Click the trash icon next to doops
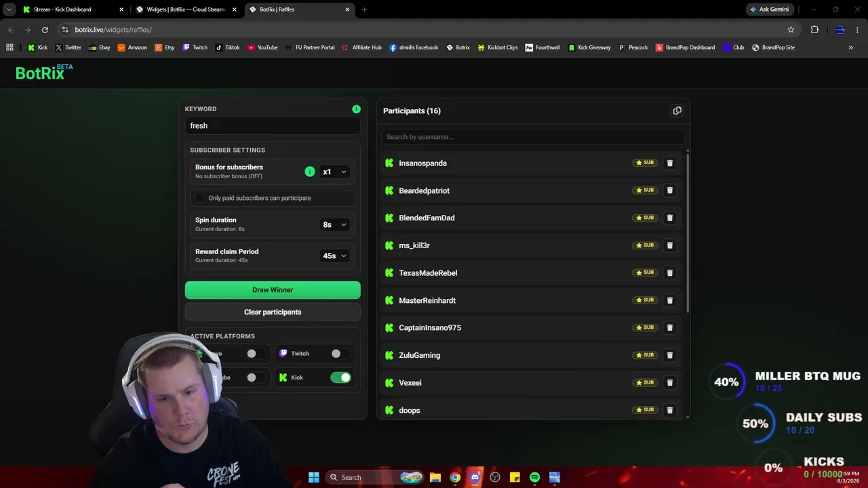 coord(669,410)
